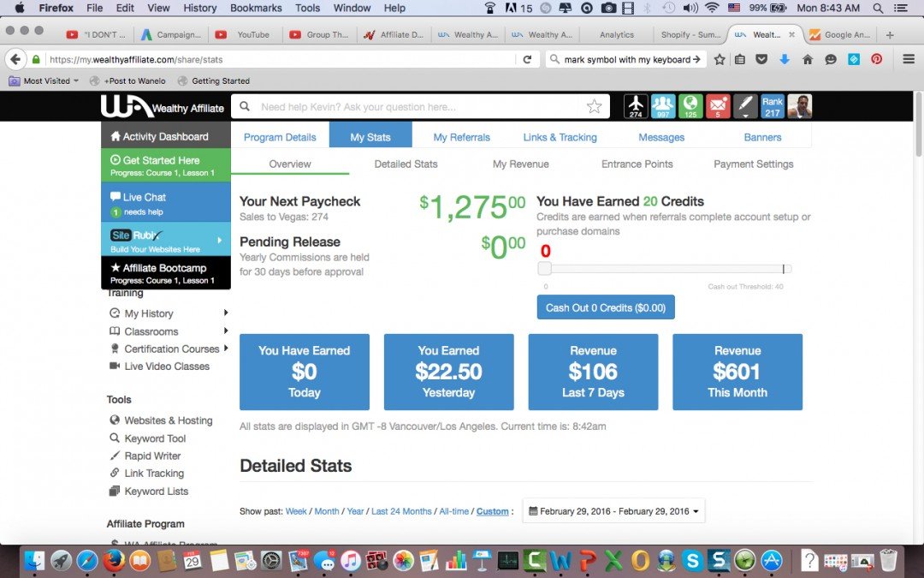Click the credits slider handle
The width and height of the screenshot is (924, 578).
click(x=544, y=269)
